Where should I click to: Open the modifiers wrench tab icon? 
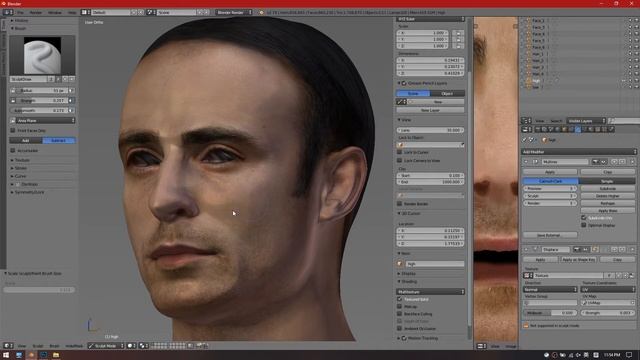point(578,129)
